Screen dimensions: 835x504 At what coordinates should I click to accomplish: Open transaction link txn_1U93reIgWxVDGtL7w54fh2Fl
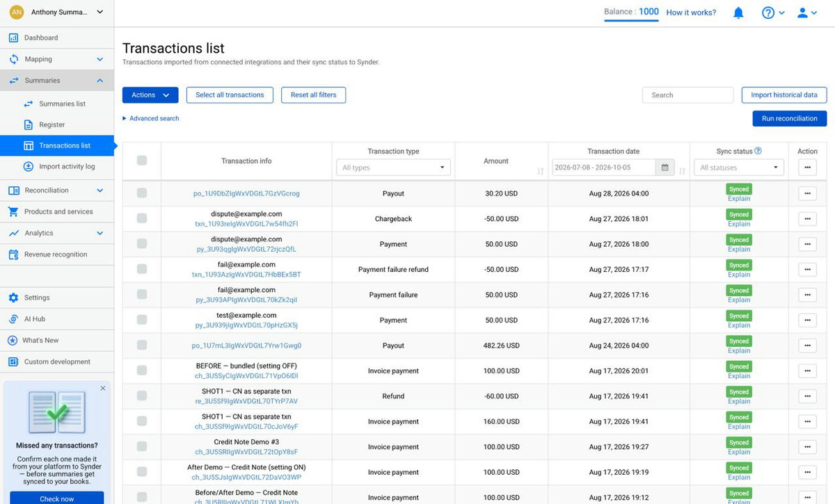click(246, 224)
